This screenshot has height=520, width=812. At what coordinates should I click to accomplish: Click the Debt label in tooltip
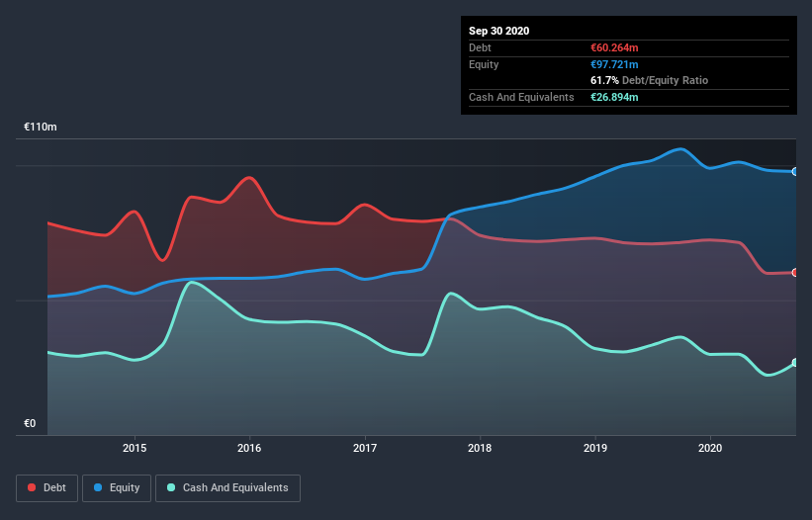coord(480,47)
